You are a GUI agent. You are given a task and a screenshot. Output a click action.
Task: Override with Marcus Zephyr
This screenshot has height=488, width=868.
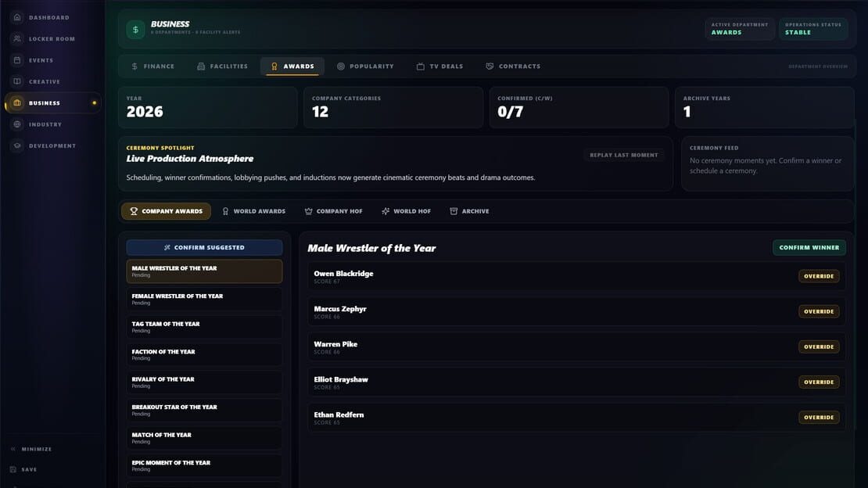pos(819,311)
